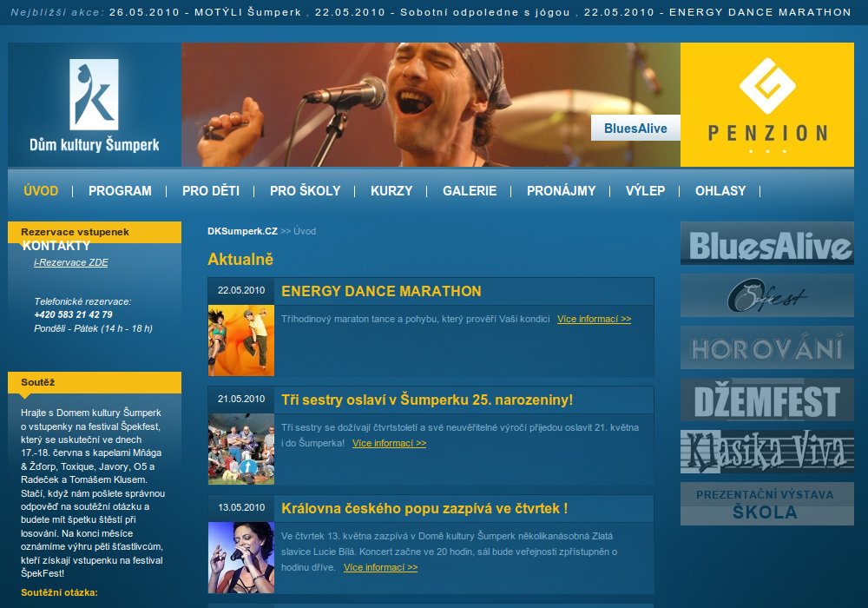Select the Klasika Viva banner
Image resolution: width=868 pixels, height=608 pixels.
766,452
